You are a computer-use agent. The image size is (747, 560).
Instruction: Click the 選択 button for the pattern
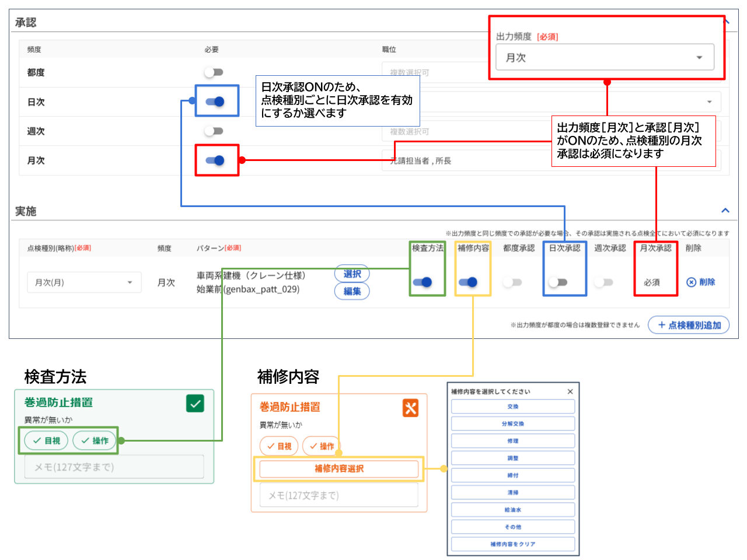point(352,274)
